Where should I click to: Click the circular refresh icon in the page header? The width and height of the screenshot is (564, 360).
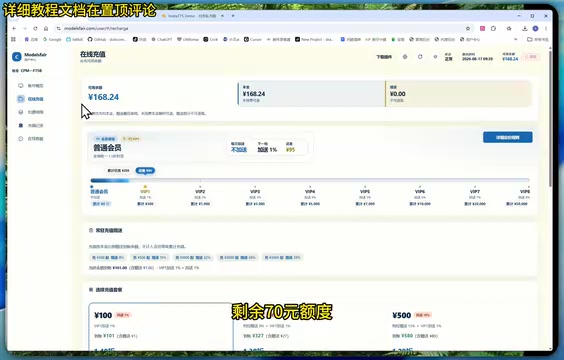(x=420, y=57)
